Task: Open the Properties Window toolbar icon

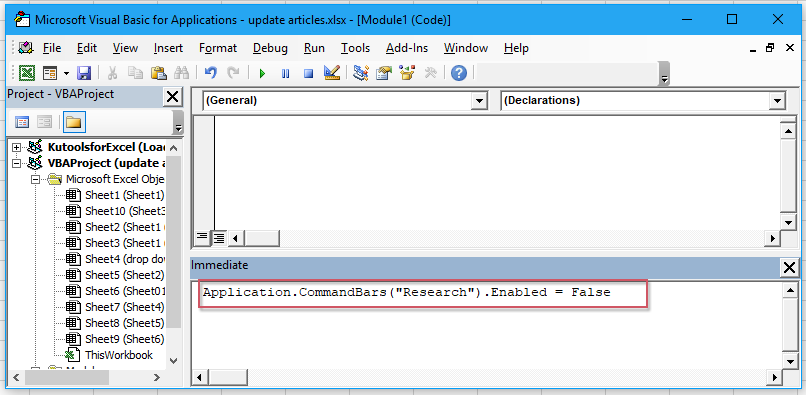Action: pos(384,73)
